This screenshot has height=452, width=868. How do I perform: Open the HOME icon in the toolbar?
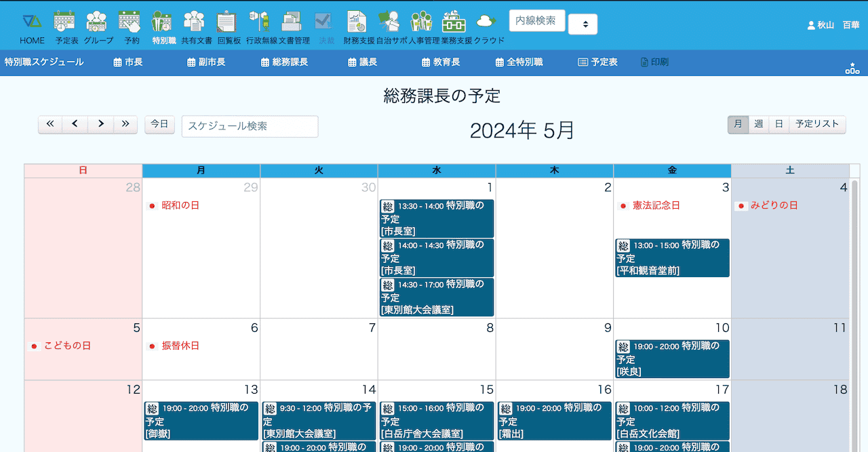32,28
